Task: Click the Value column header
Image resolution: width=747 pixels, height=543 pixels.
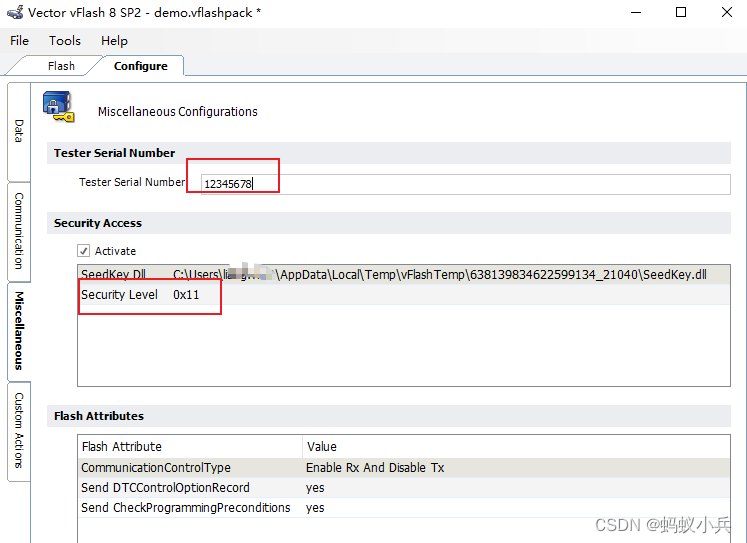Action: click(516, 446)
